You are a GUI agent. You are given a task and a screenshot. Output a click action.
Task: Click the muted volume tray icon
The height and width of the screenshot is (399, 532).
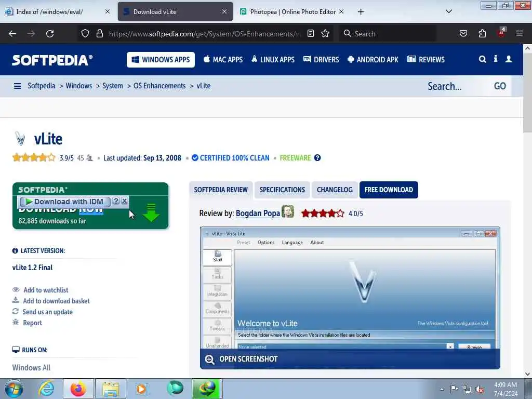click(480, 389)
